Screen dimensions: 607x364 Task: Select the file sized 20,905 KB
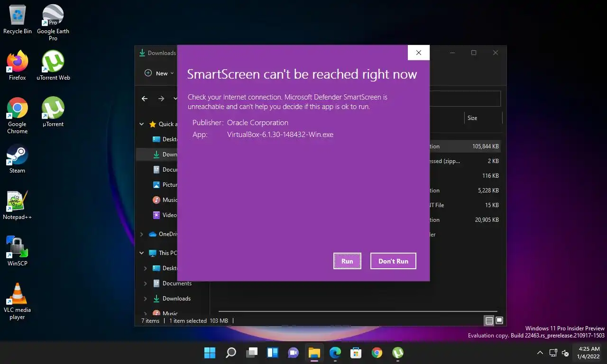[x=465, y=220]
